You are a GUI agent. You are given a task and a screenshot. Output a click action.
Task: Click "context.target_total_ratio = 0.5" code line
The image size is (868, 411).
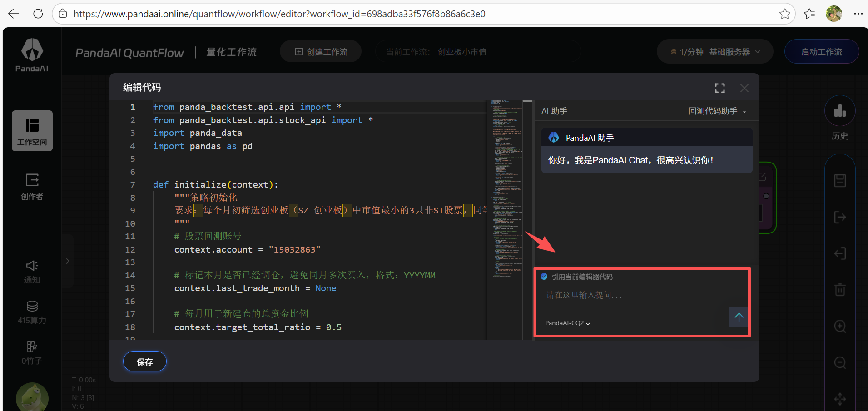(x=258, y=327)
